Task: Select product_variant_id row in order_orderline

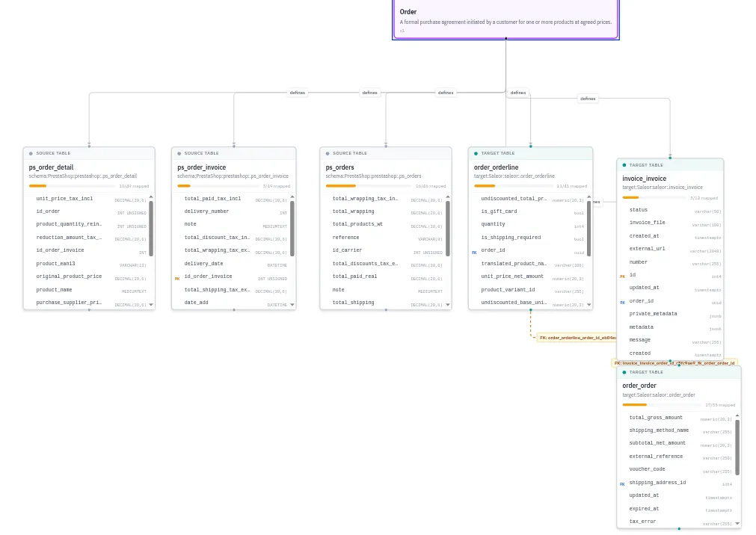Action: point(529,290)
